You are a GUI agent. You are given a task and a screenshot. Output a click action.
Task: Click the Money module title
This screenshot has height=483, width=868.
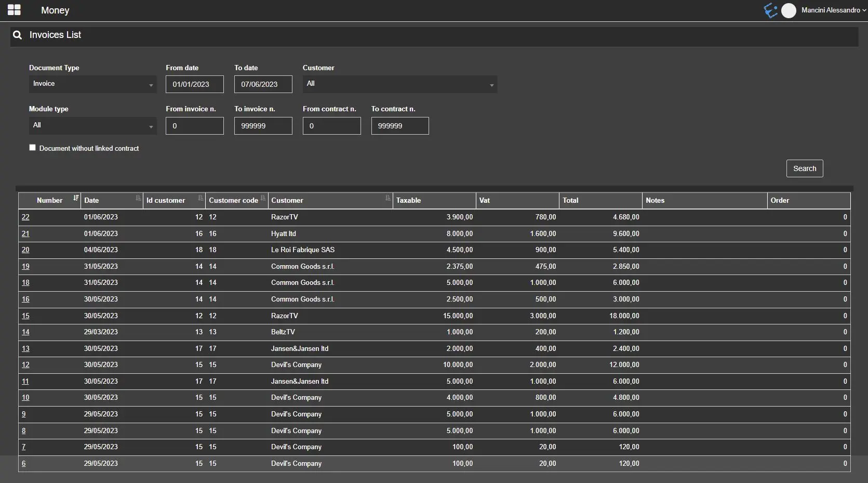click(x=55, y=10)
